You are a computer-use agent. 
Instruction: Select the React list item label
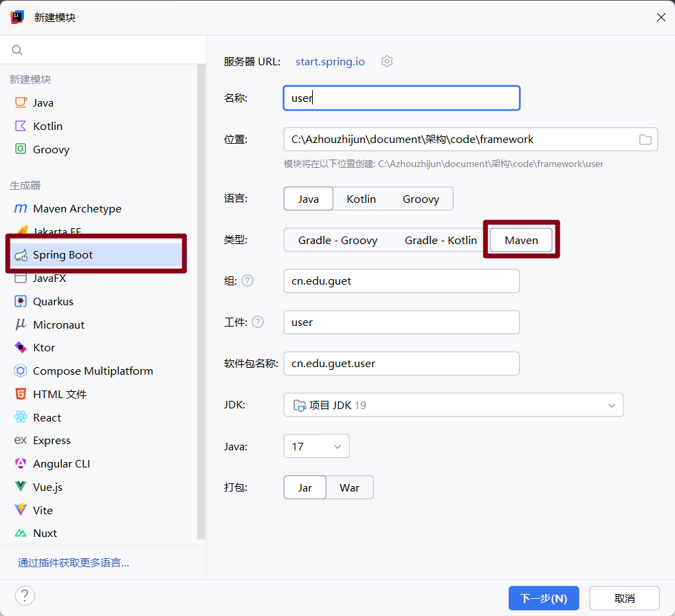pos(47,417)
